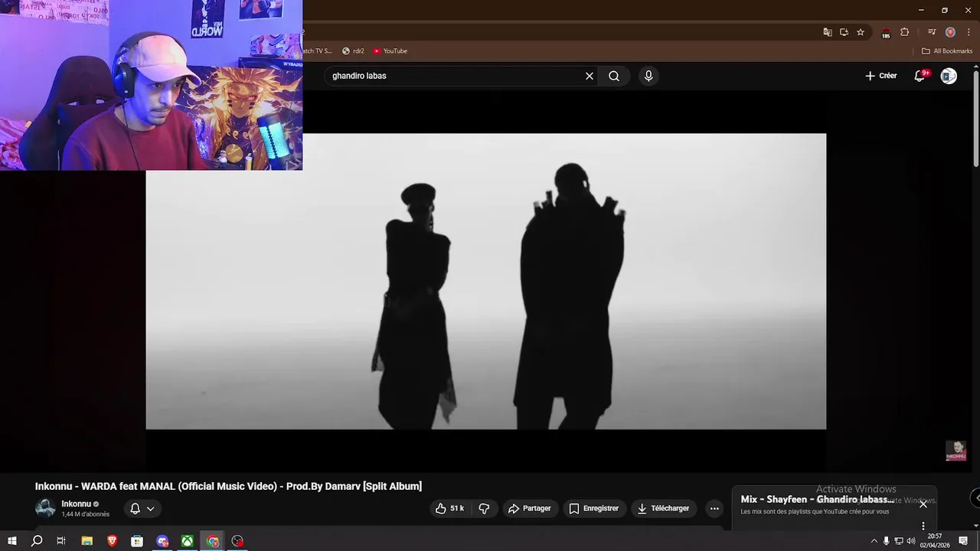Show hidden system tray icons
The image size is (980, 551).
[x=874, y=541]
